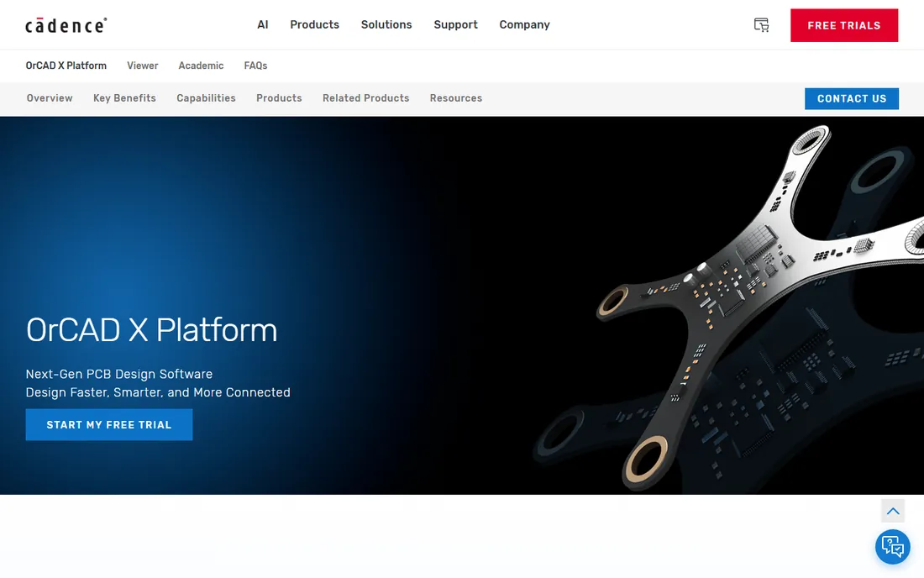This screenshot has height=578, width=924.
Task: Select the Viewer tab
Action: click(x=143, y=66)
